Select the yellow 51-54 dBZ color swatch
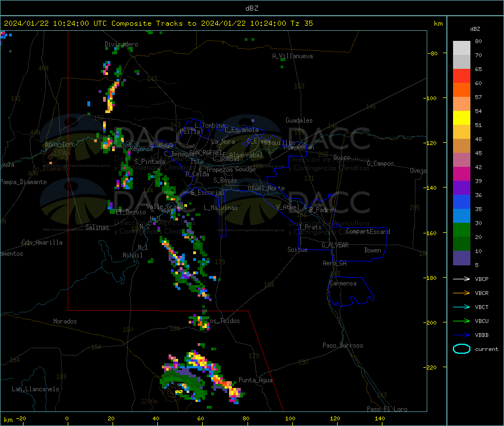This screenshot has height=426, width=504. [x=461, y=118]
